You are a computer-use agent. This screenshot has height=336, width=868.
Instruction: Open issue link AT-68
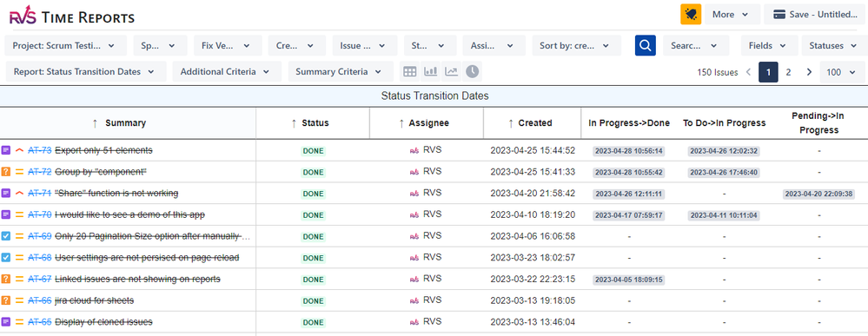[39, 257]
